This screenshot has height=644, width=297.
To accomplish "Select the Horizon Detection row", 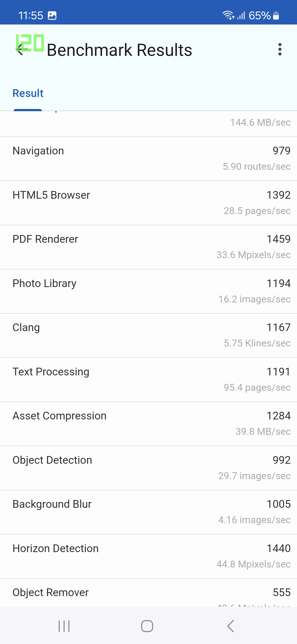I will (148, 556).
